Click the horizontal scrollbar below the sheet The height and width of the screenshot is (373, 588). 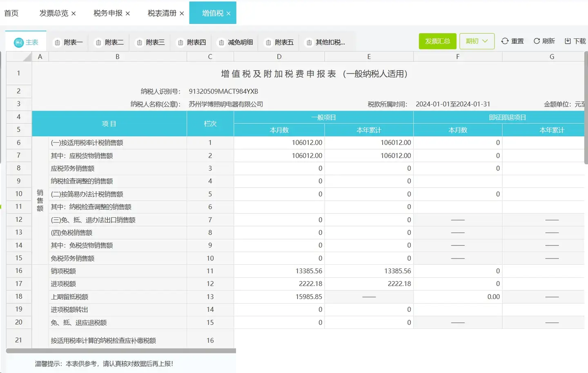click(121, 351)
